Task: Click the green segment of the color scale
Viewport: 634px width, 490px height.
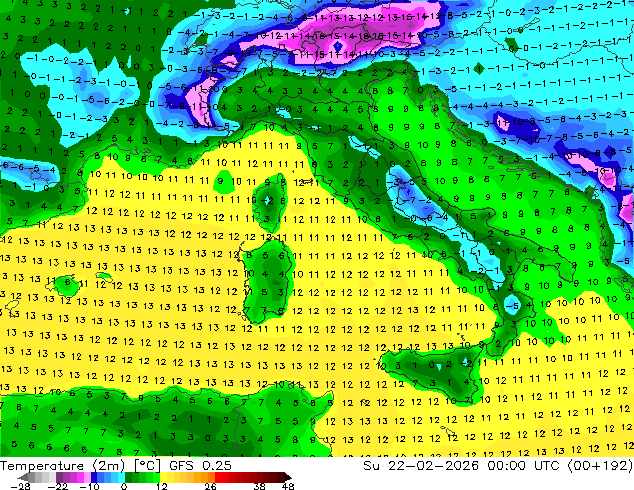Action: [142, 477]
